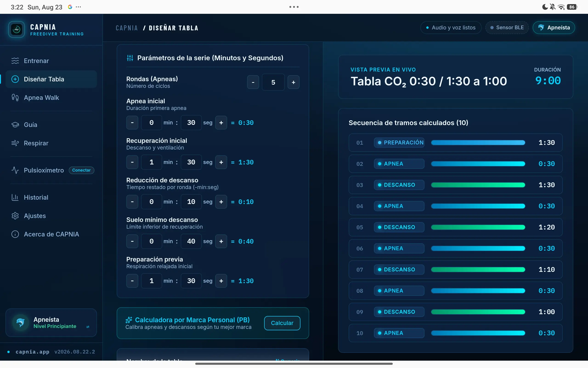Open Historial in the sidebar
This screenshot has height=368, width=588.
click(x=51, y=197)
